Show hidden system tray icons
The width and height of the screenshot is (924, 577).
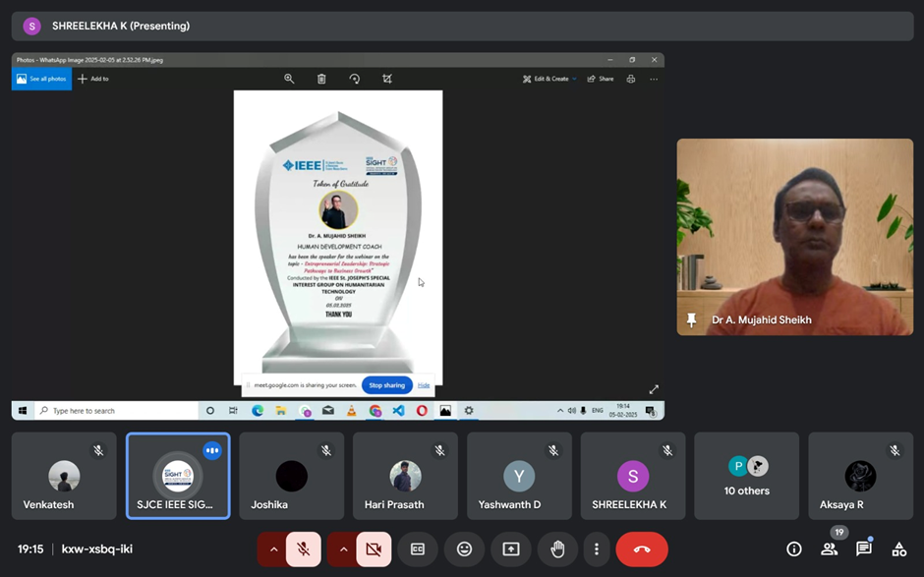coord(560,411)
